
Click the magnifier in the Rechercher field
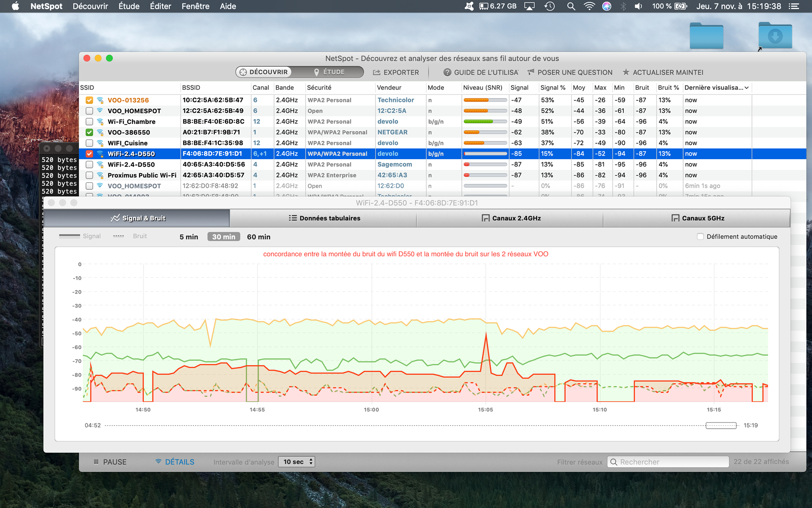[x=614, y=462]
